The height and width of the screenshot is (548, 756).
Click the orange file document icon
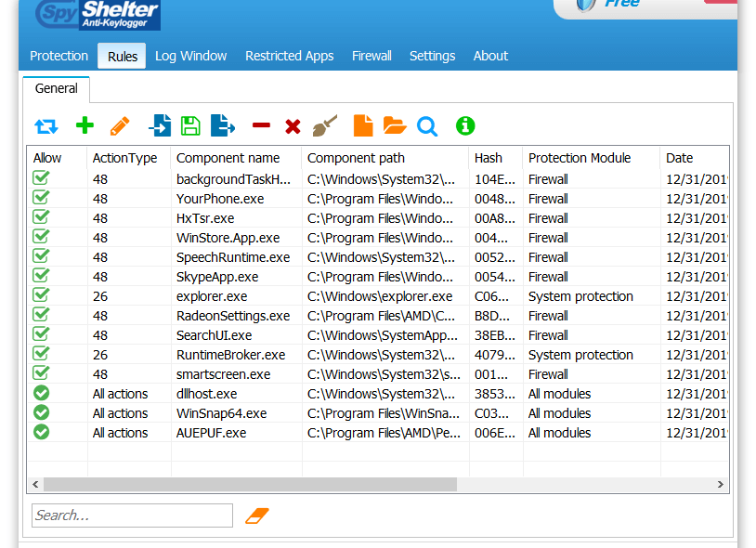click(x=363, y=125)
